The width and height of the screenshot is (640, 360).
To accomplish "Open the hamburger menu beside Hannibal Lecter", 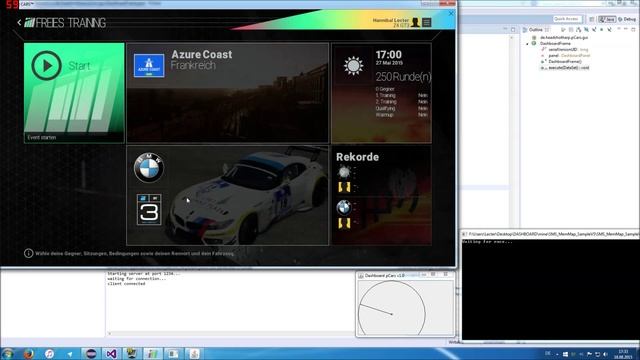I will tap(427, 22).
